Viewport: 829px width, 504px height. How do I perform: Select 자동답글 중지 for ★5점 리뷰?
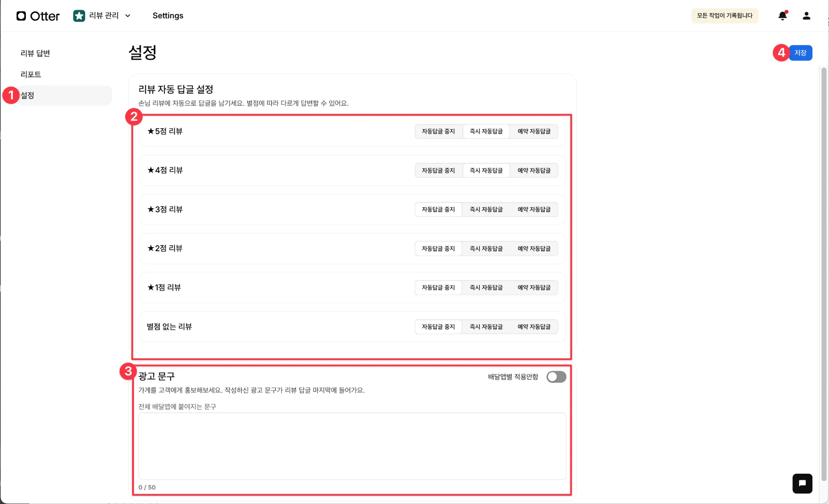pos(438,131)
